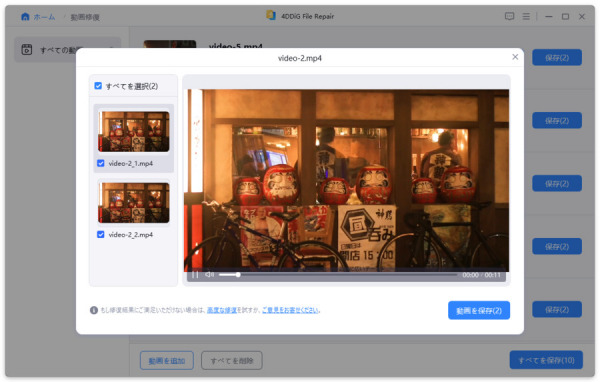The height and width of the screenshot is (382, 600).
Task: Click the video playback progress slider
Action: point(338,274)
